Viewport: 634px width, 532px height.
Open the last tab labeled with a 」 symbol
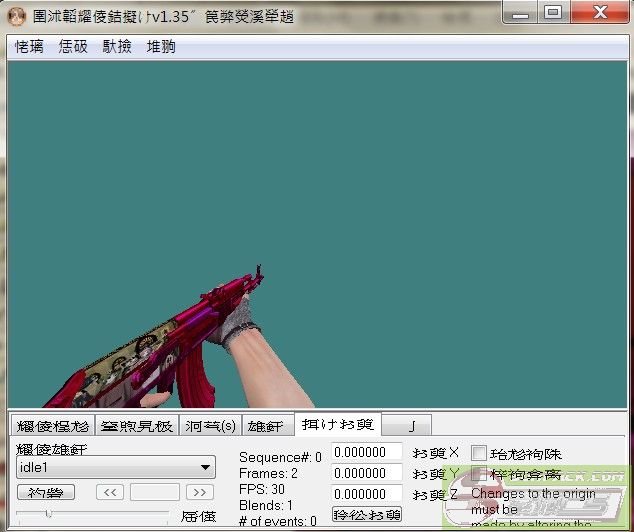(412, 425)
